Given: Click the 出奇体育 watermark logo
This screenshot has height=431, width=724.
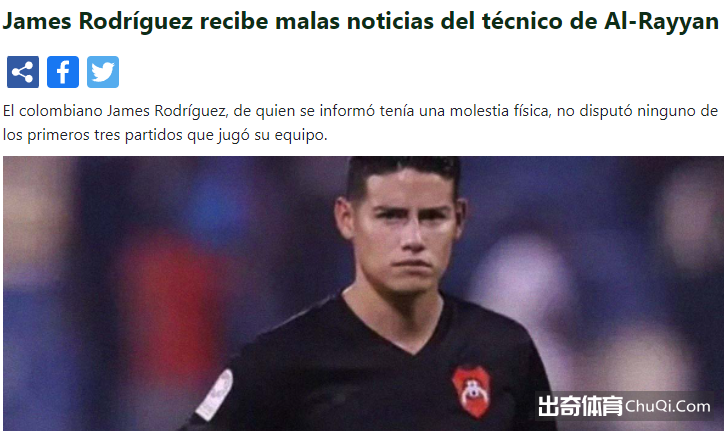Looking at the screenshot, I should [x=580, y=406].
